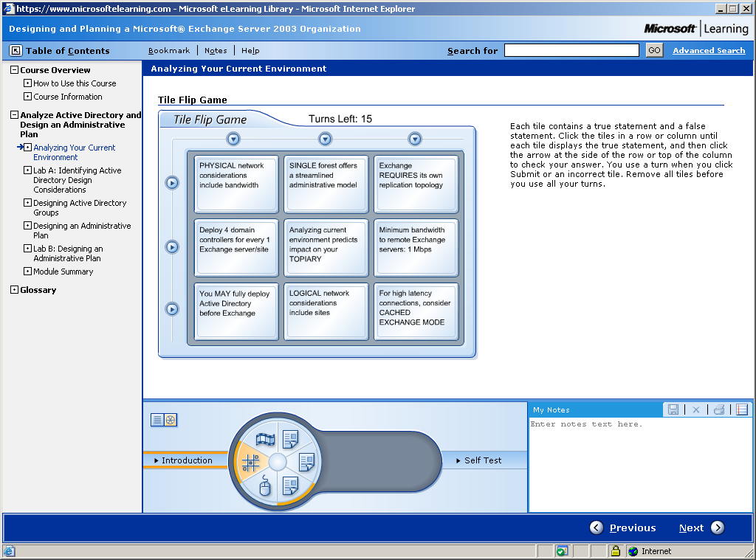Click the GO search button
756x560 pixels.
point(654,50)
